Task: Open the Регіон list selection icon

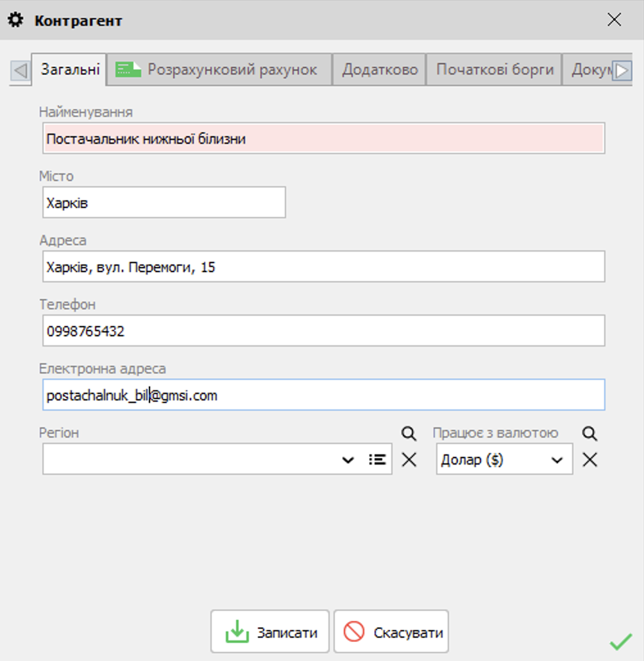Action: coord(378,459)
